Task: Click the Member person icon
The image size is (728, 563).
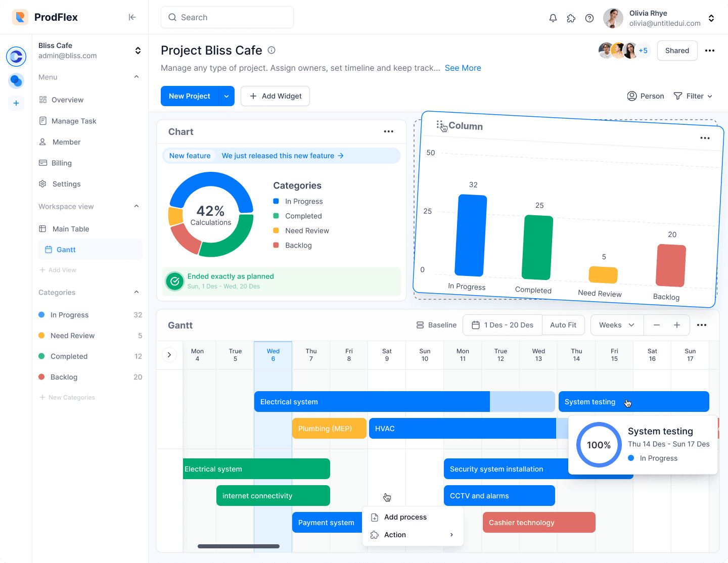Action: click(43, 142)
